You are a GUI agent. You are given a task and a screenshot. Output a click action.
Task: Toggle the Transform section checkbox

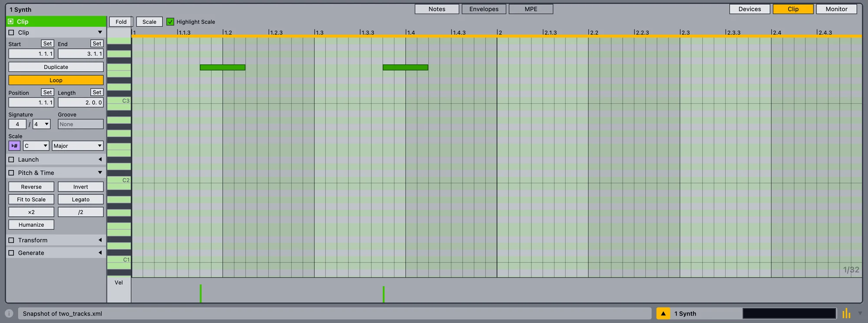pos(11,240)
